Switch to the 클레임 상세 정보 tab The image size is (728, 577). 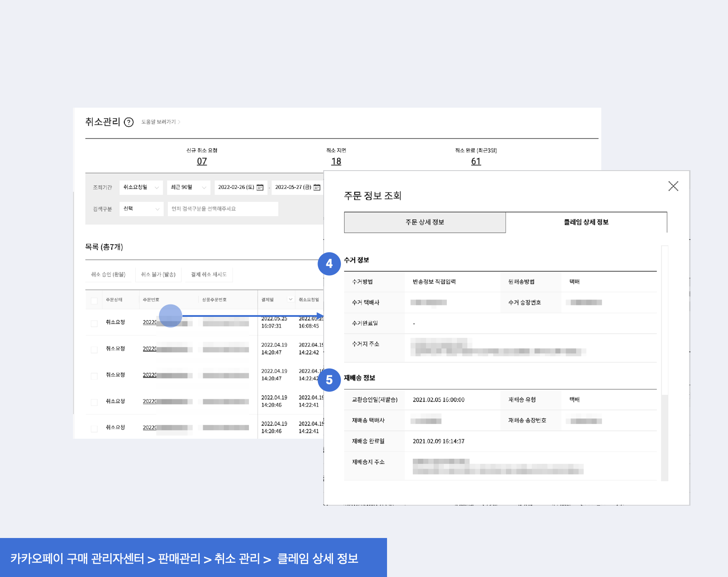pyautogui.click(x=586, y=222)
